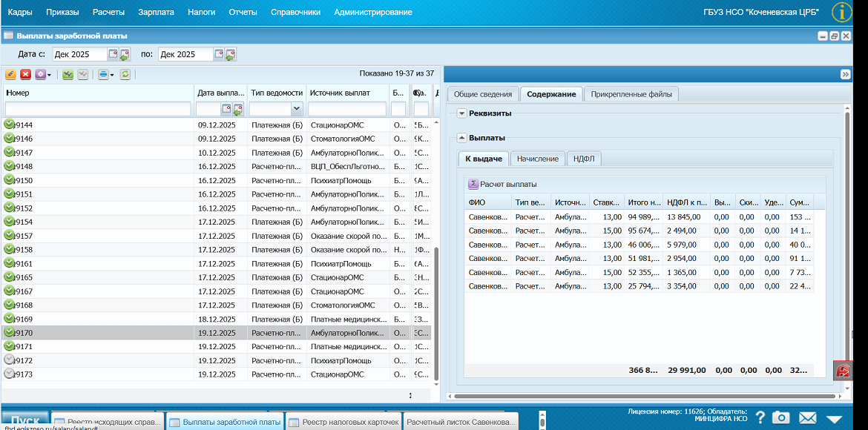Open the 'Тип ведомости' filter dropdown
This screenshot has width=868, height=430.
pyautogui.click(x=297, y=109)
